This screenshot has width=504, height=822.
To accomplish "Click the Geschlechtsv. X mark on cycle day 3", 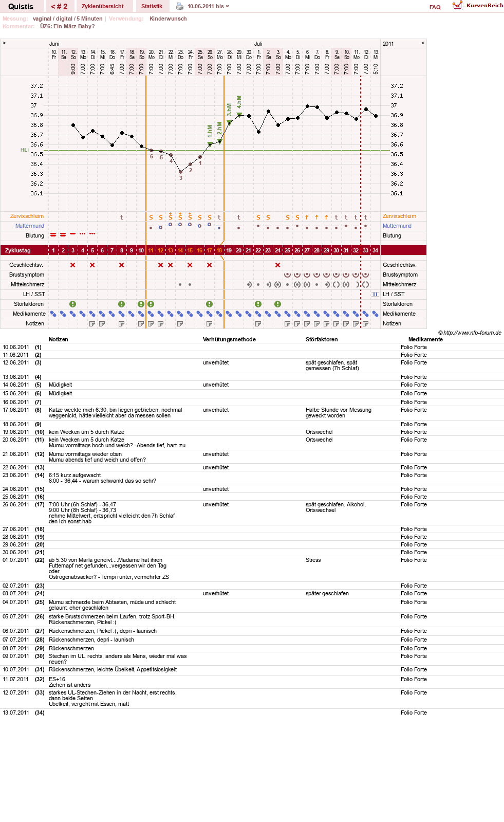I will pyautogui.click(x=73, y=265).
